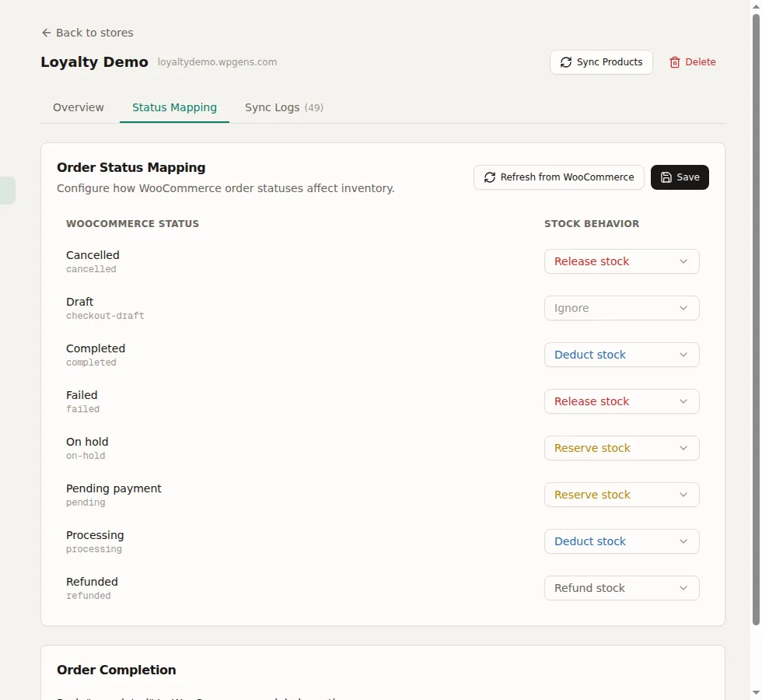
Task: Click the scrollbar down arrow
Action: [756, 692]
